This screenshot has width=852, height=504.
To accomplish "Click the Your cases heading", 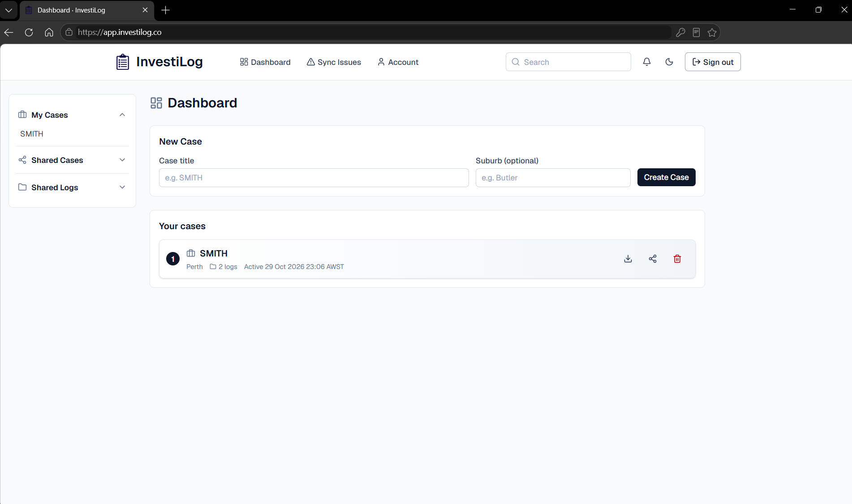I will tap(182, 226).
